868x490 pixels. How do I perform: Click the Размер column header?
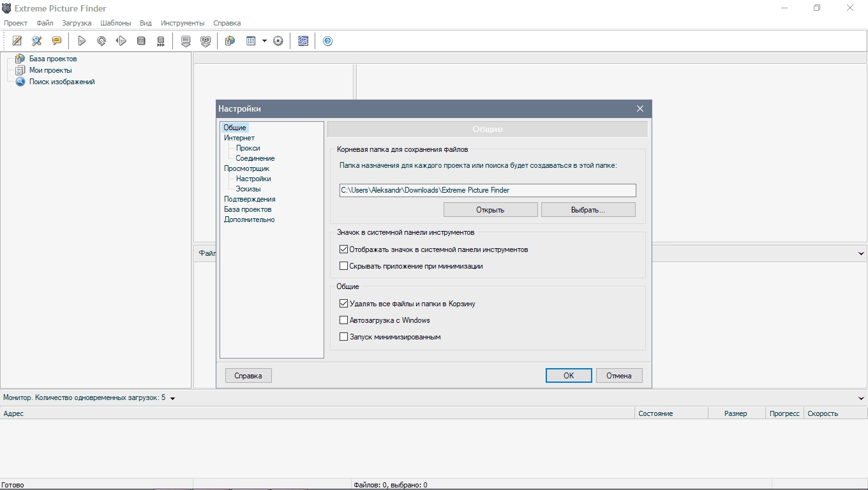736,413
